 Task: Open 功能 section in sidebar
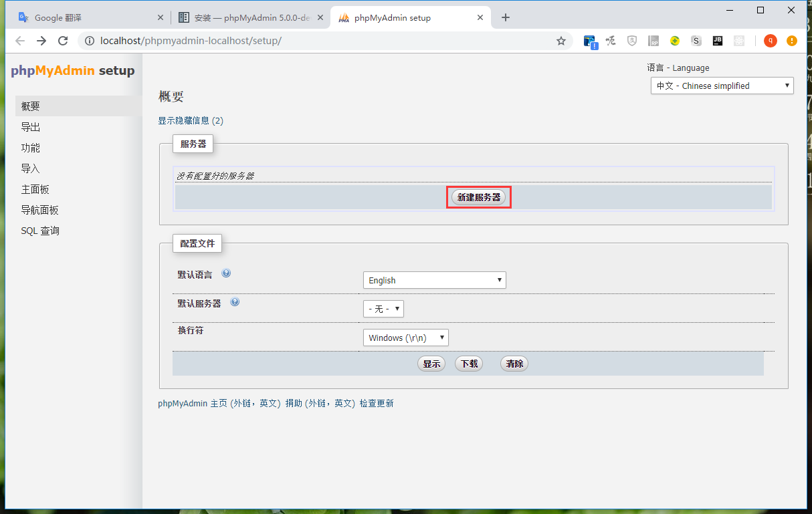pos(79,148)
